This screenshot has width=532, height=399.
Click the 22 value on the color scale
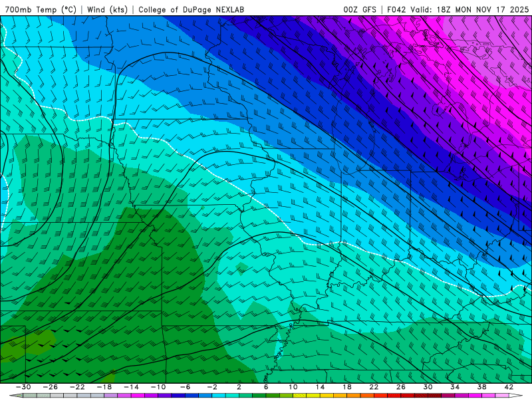[374, 387]
